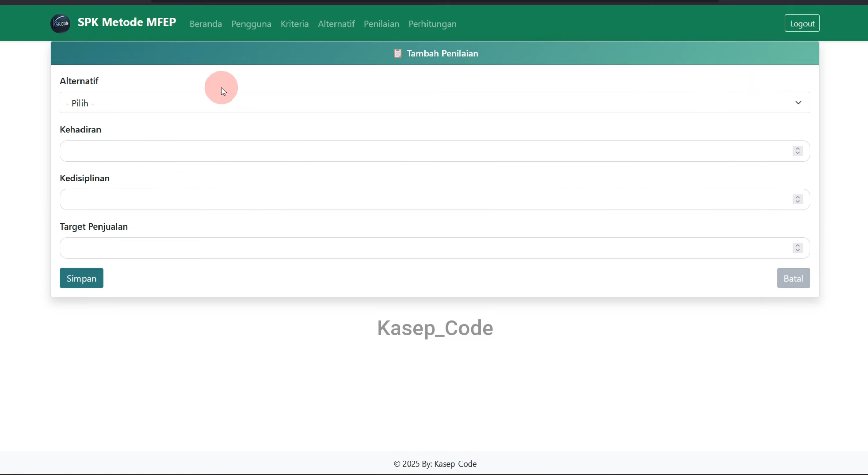
Task: Click the Target Penjualan stepper arrows
Action: 798,248
